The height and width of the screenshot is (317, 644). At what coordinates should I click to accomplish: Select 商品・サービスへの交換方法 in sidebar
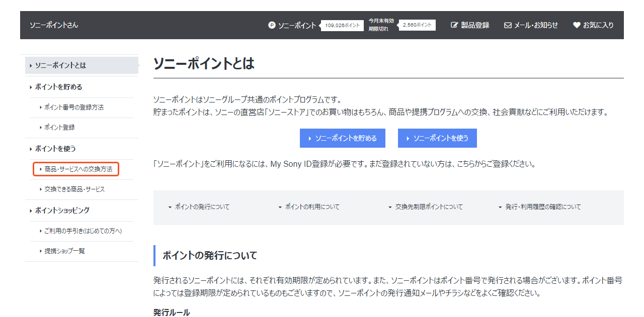[x=78, y=169]
